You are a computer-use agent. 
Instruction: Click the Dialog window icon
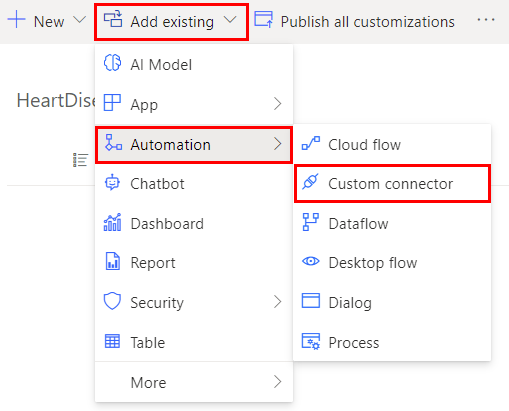(311, 300)
